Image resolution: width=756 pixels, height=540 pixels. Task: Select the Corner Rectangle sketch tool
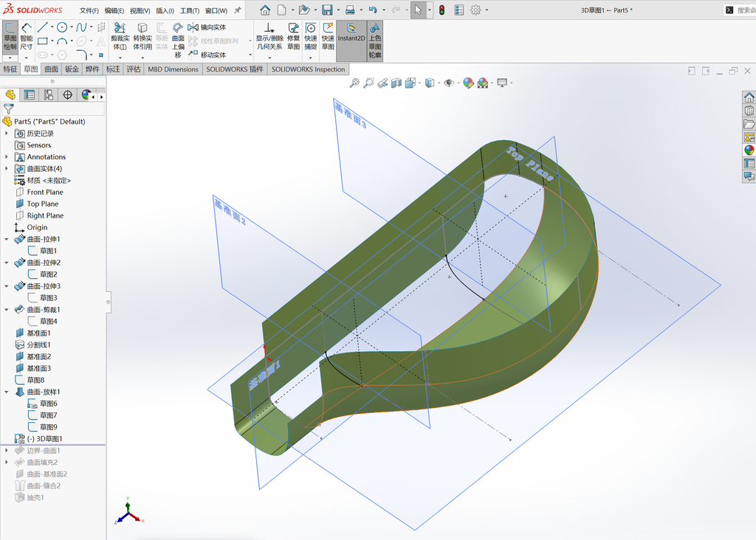coord(42,41)
